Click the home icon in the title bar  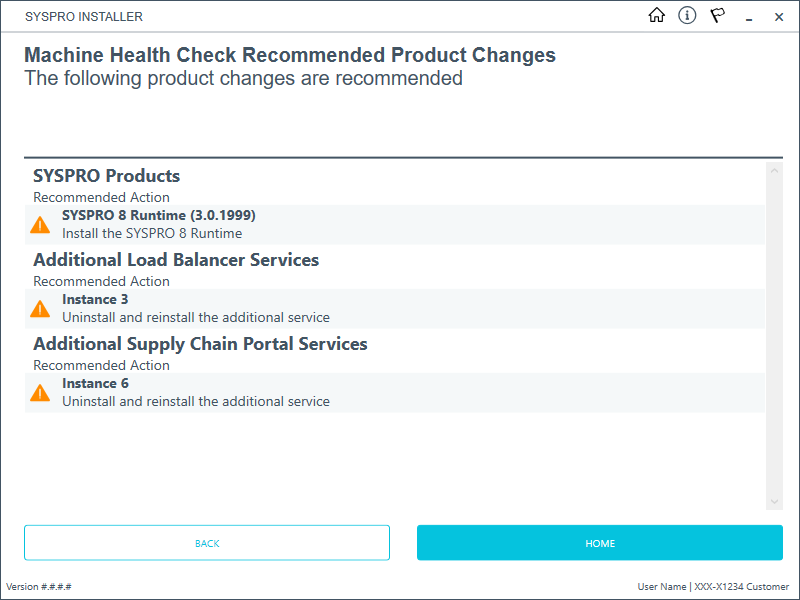(657, 15)
